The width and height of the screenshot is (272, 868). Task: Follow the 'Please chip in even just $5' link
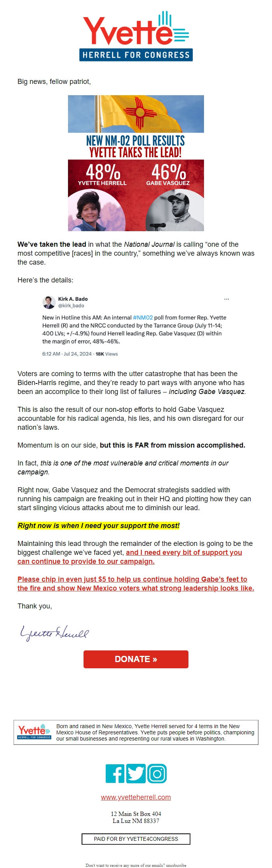(x=136, y=584)
